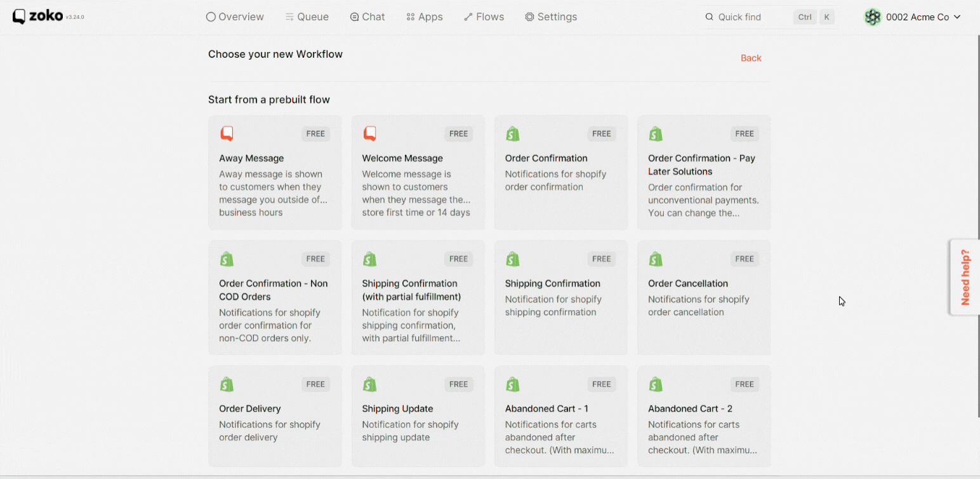Click the Ctrl key badge
The height and width of the screenshot is (479, 980).
805,17
